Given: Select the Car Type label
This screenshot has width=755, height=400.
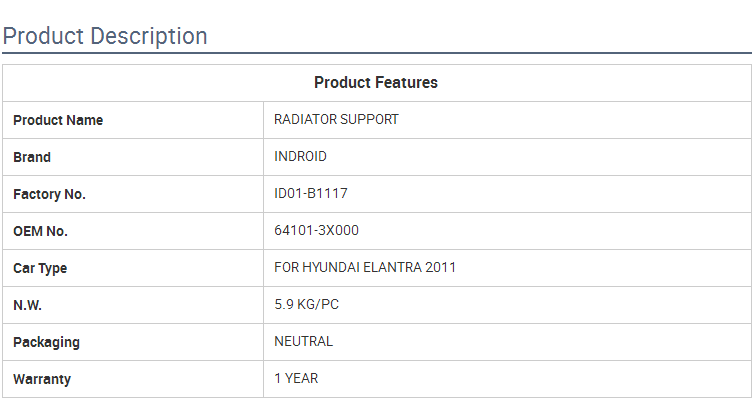Looking at the screenshot, I should pos(40,268).
